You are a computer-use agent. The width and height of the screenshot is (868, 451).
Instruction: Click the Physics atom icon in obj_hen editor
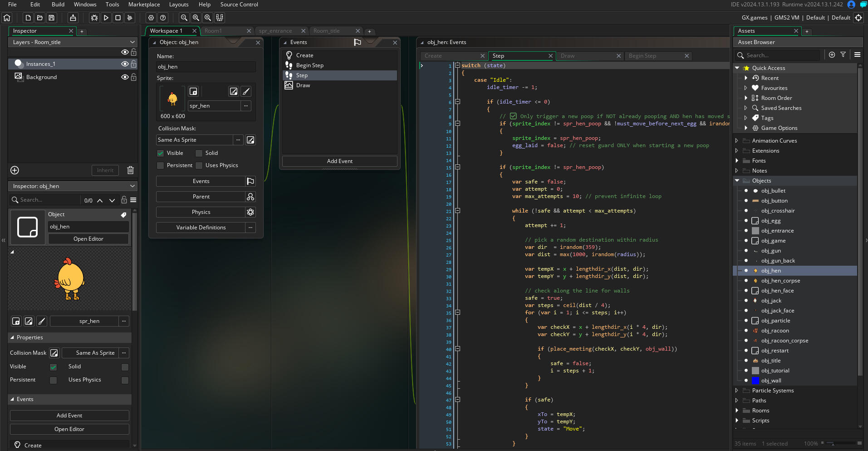pos(250,212)
